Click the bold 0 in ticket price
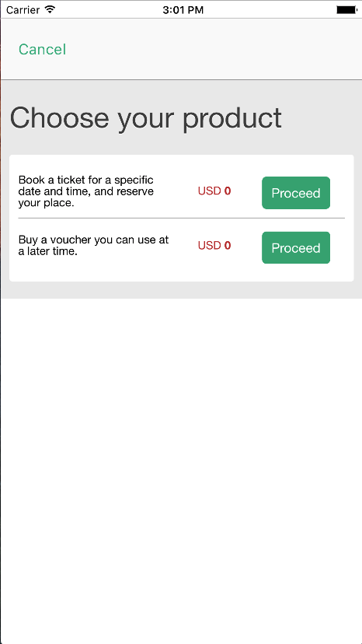362x644 pixels. pyautogui.click(x=228, y=191)
